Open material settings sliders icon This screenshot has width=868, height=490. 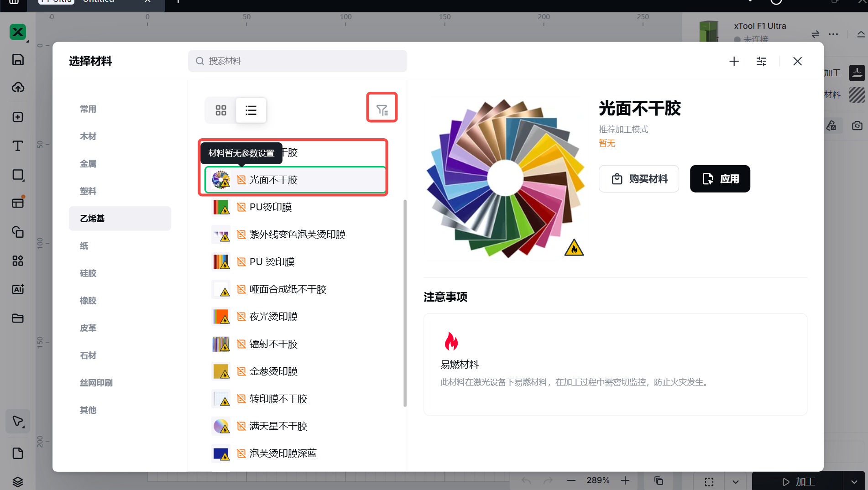[x=761, y=61]
